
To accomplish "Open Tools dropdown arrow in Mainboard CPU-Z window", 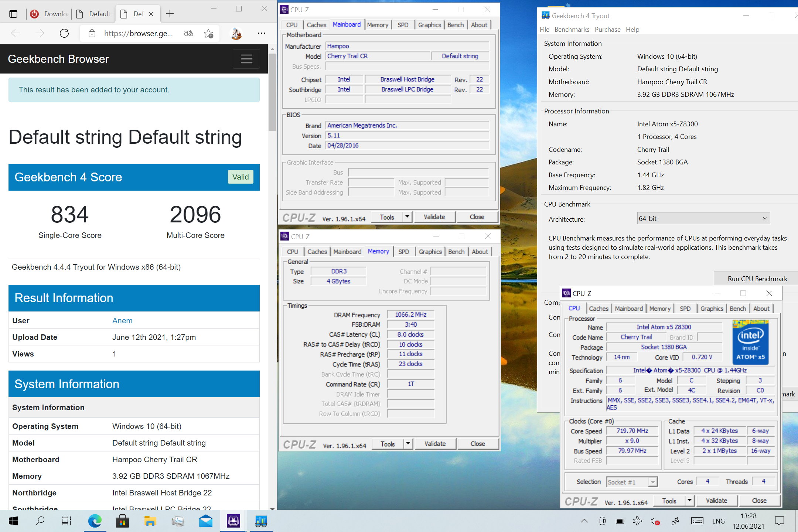I will click(x=407, y=217).
